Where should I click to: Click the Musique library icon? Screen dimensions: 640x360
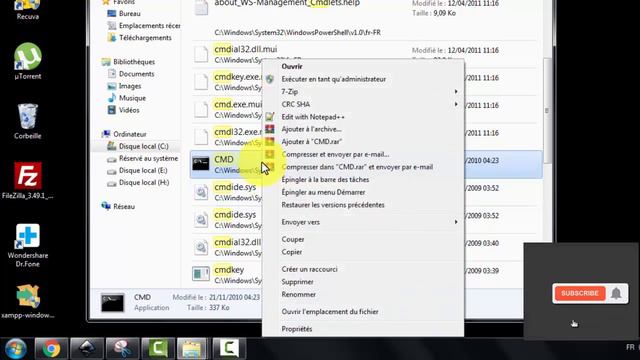click(x=111, y=98)
